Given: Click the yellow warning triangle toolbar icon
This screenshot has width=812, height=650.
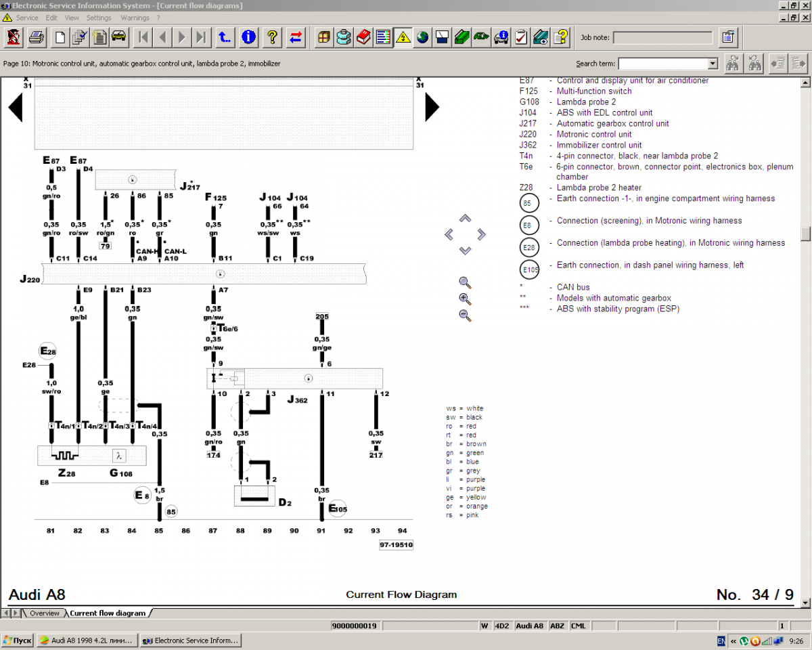Looking at the screenshot, I should (403, 37).
